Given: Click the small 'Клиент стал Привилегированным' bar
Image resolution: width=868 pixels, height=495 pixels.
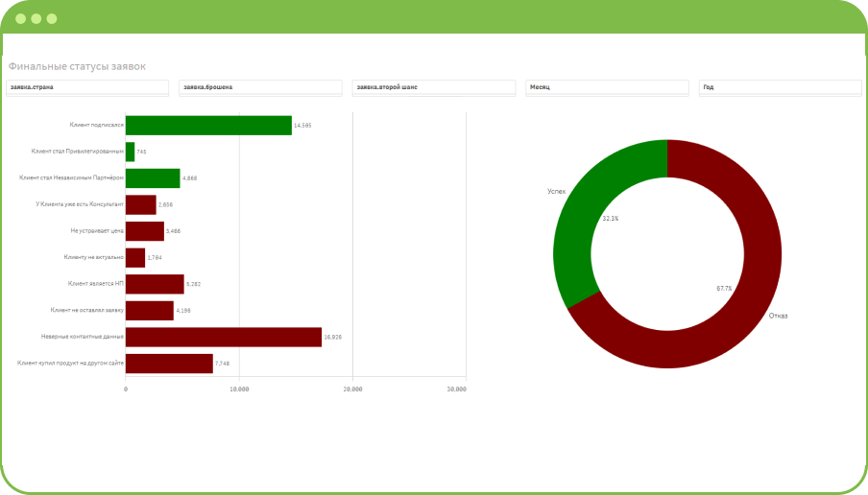Looking at the screenshot, I should 131,152.
